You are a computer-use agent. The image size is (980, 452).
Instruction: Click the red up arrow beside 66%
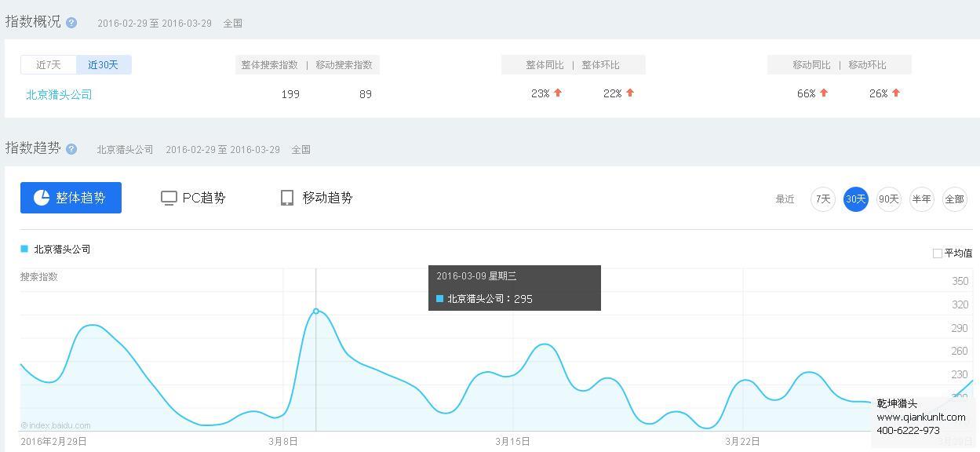pos(825,93)
